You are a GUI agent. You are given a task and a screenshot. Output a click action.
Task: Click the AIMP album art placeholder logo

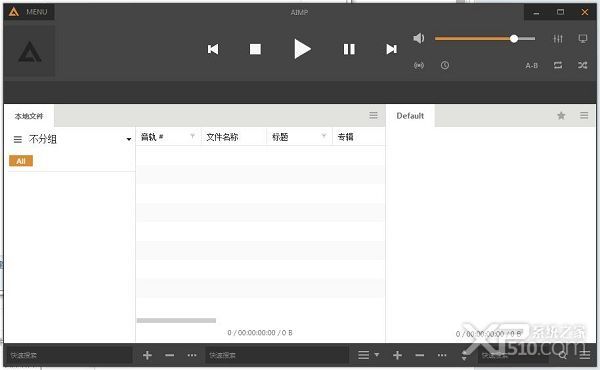tap(29, 52)
